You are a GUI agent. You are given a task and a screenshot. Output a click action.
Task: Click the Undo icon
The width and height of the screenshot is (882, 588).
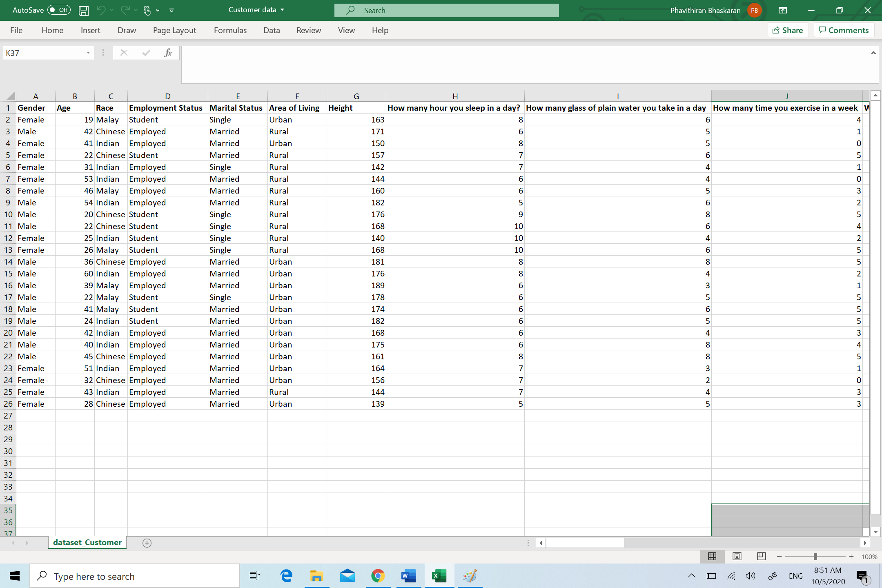[x=101, y=10]
